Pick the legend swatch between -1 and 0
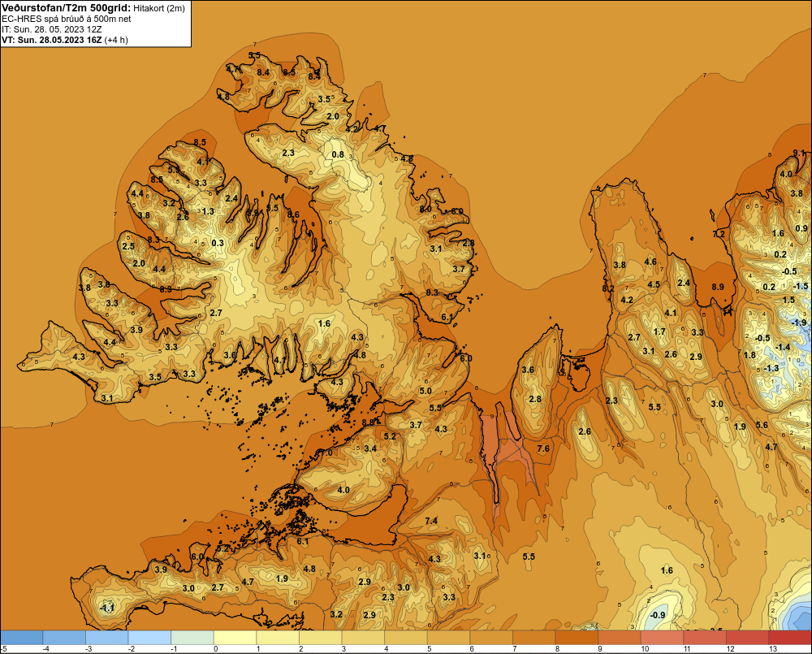 click(192, 637)
